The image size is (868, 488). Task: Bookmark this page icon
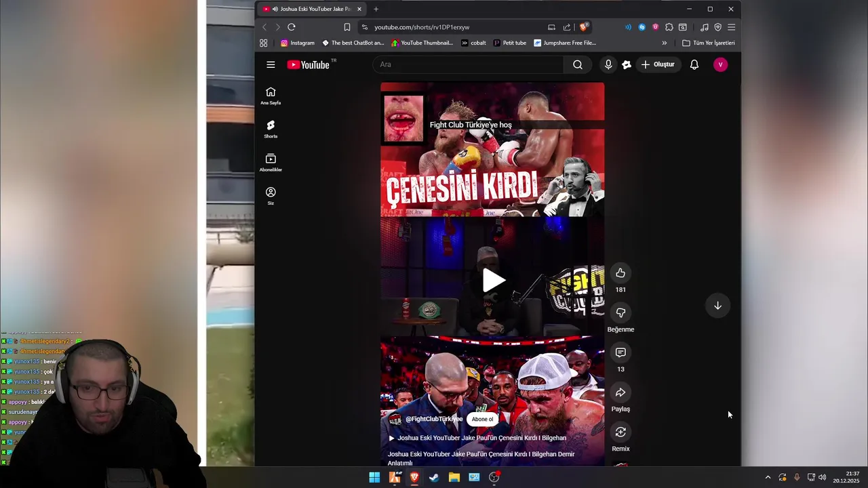pyautogui.click(x=347, y=27)
